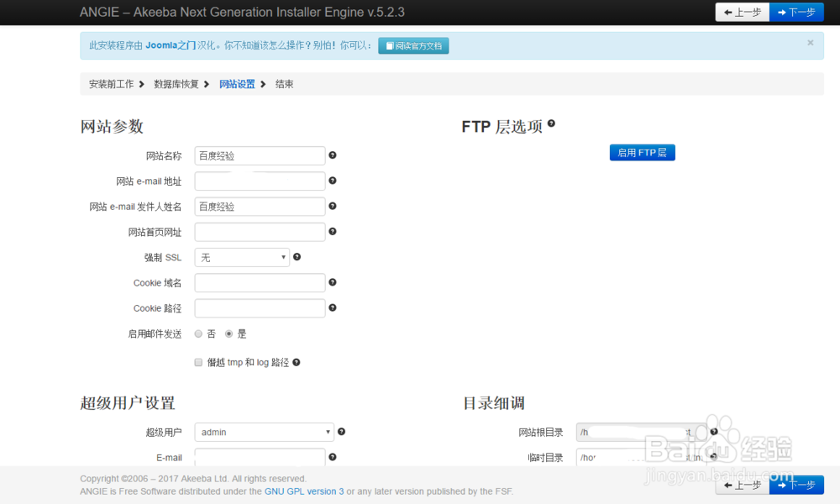Select 是 for 启用邮件发送

[x=228, y=333]
